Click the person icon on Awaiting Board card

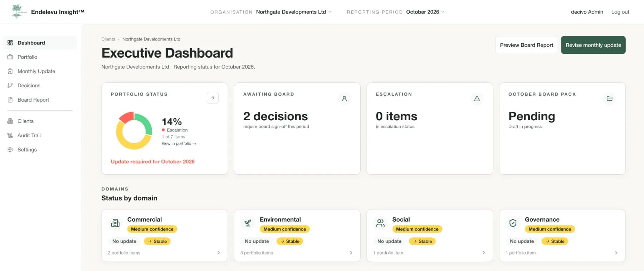344,98
